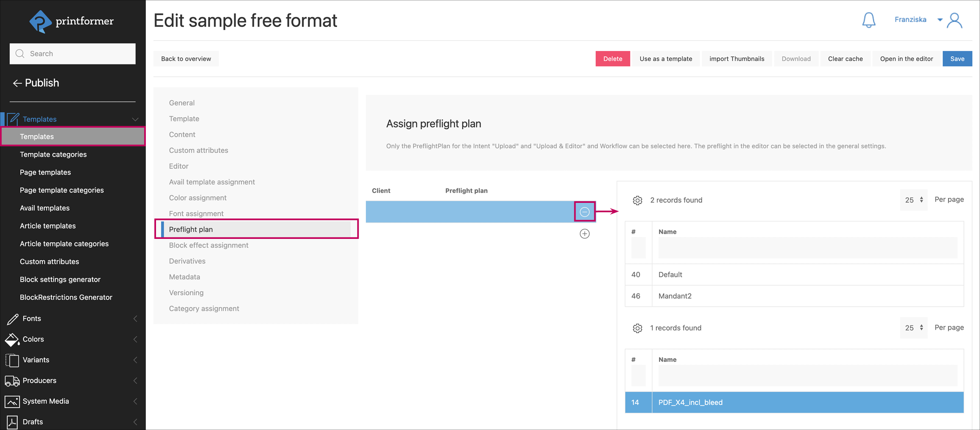
Task: Open gear settings for the 2 records table
Action: [x=637, y=201]
